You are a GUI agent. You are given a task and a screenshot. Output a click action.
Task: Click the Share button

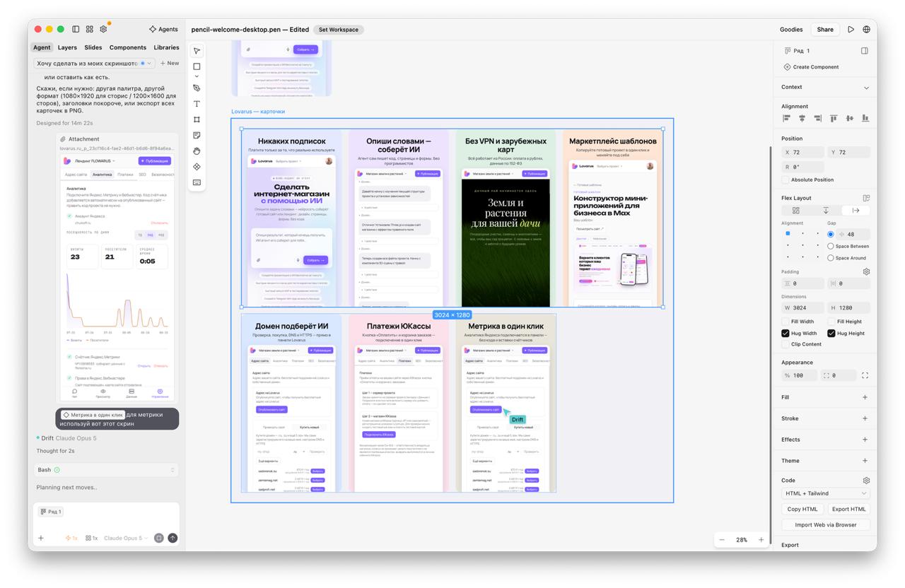tap(825, 30)
